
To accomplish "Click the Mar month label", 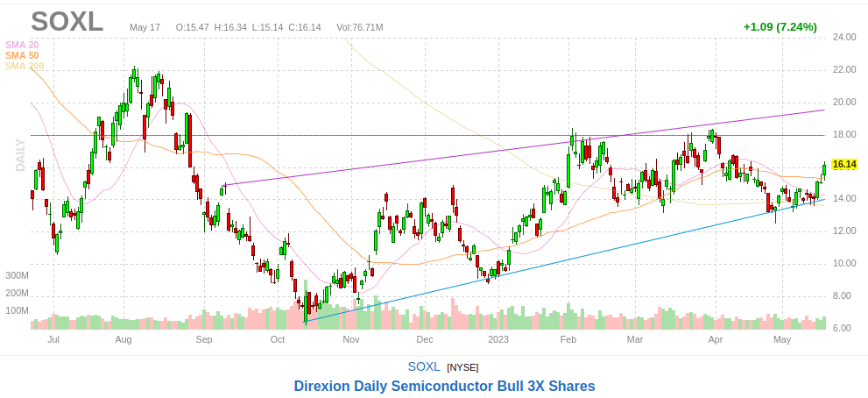I will (x=634, y=339).
